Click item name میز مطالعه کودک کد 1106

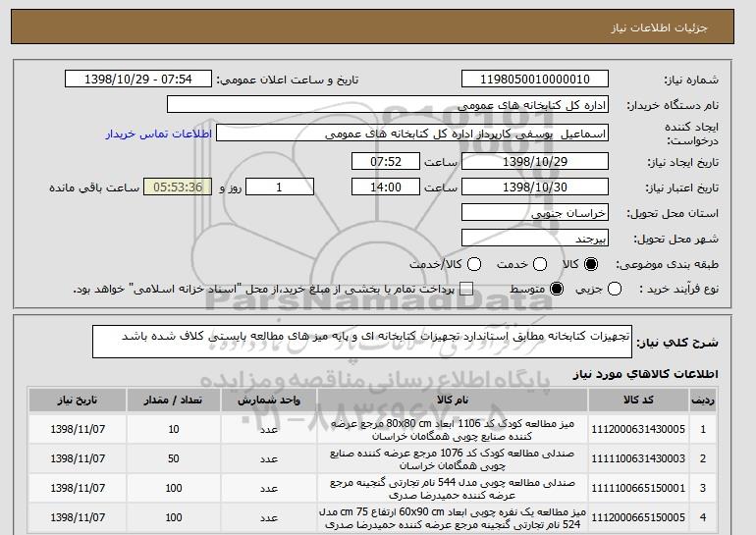tap(453, 429)
